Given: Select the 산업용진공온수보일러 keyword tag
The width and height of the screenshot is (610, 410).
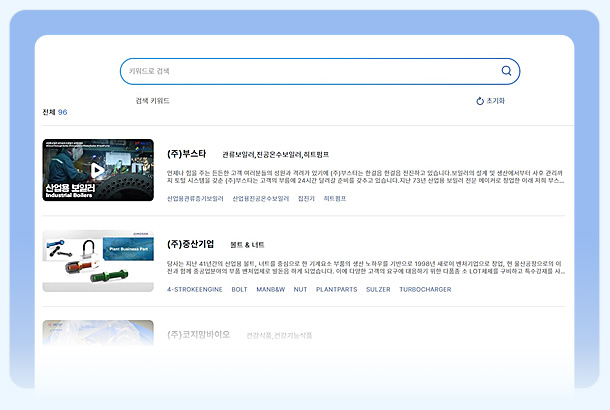Looking at the screenshot, I should click(x=260, y=199).
